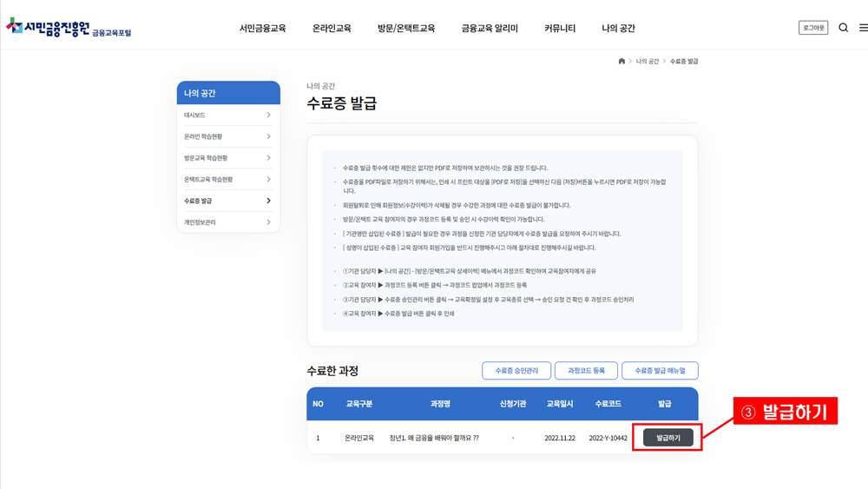
Task: Click the 교육구분 column header
Action: (x=359, y=404)
